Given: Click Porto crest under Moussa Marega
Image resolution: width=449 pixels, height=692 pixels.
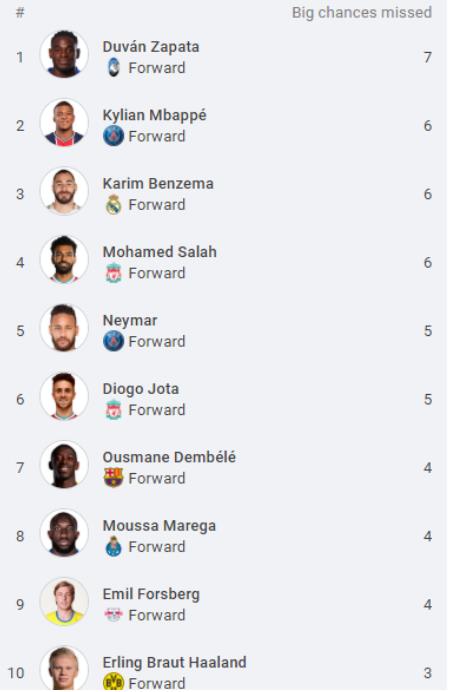Looking at the screenshot, I should coord(113,546).
